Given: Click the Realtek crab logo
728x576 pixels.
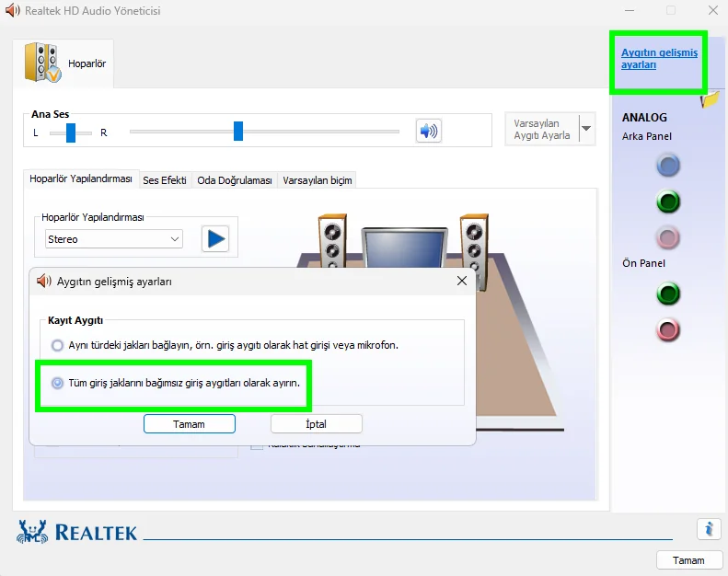Looking at the screenshot, I should (32, 532).
